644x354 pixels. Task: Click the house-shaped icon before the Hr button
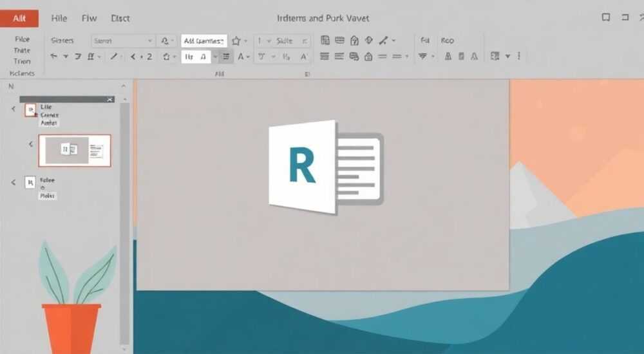166,57
